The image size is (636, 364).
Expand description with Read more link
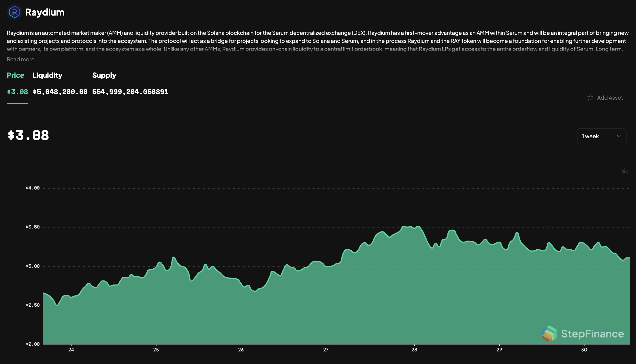(x=23, y=59)
